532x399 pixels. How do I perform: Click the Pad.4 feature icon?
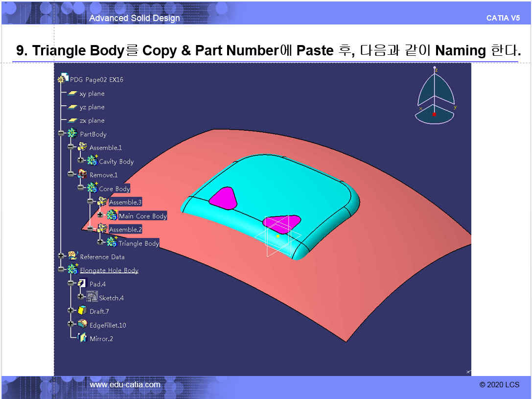pyautogui.click(x=82, y=283)
